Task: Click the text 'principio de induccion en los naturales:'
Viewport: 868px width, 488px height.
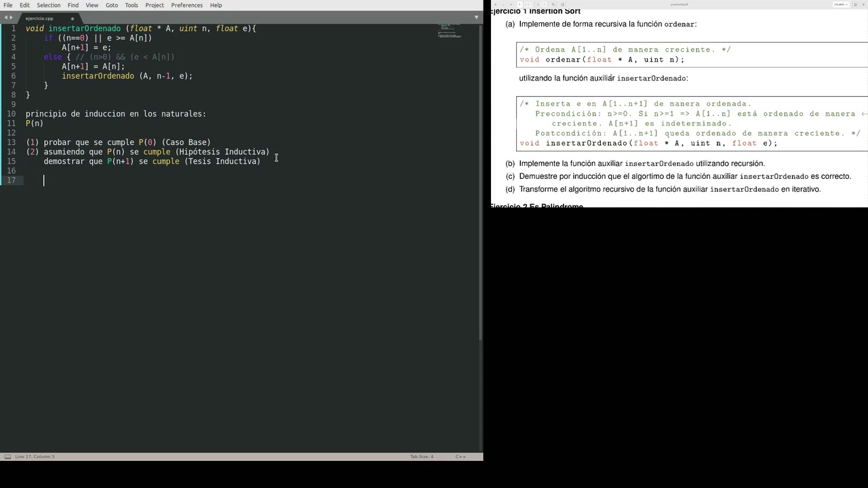Action: click(116, 114)
